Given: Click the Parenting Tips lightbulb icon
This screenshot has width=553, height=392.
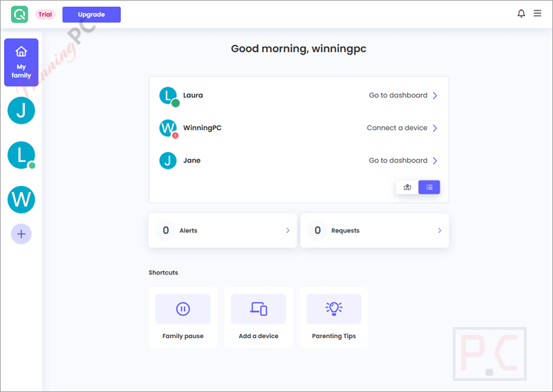Looking at the screenshot, I should coord(334,309).
